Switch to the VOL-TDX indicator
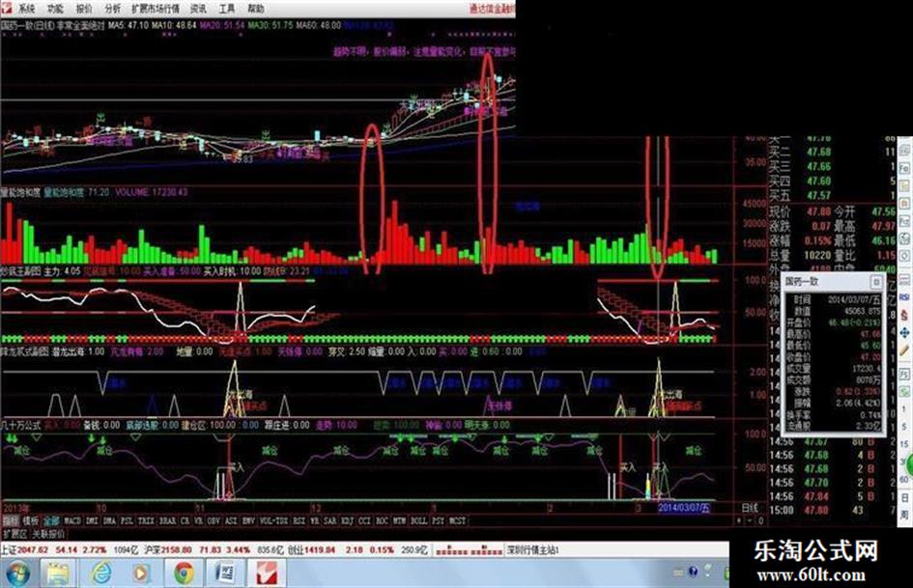913x588 pixels. [273, 521]
